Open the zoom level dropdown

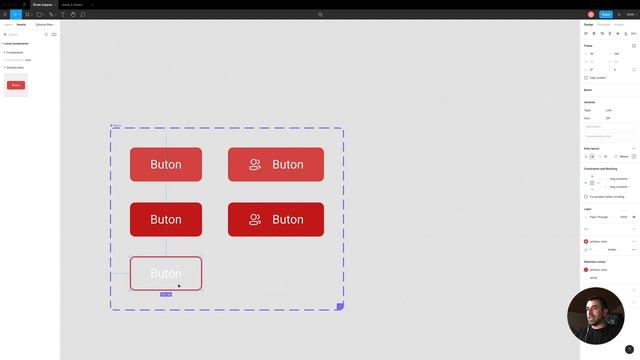click(x=631, y=14)
